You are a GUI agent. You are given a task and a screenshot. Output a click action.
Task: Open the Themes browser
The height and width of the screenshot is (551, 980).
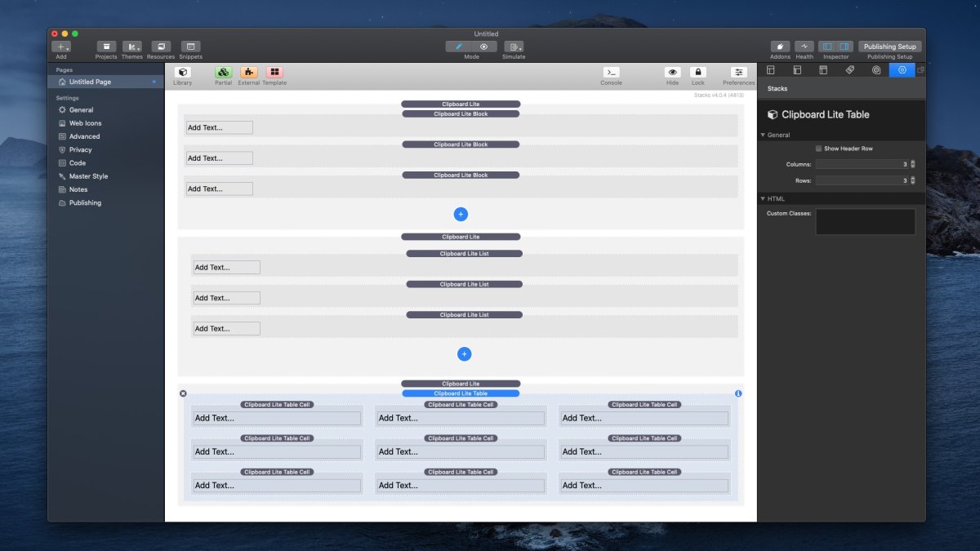point(131,47)
